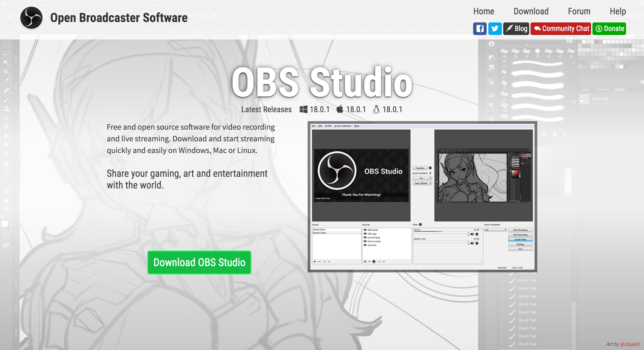This screenshot has height=350, width=644.
Task: Open the Blog button
Action: click(x=516, y=28)
